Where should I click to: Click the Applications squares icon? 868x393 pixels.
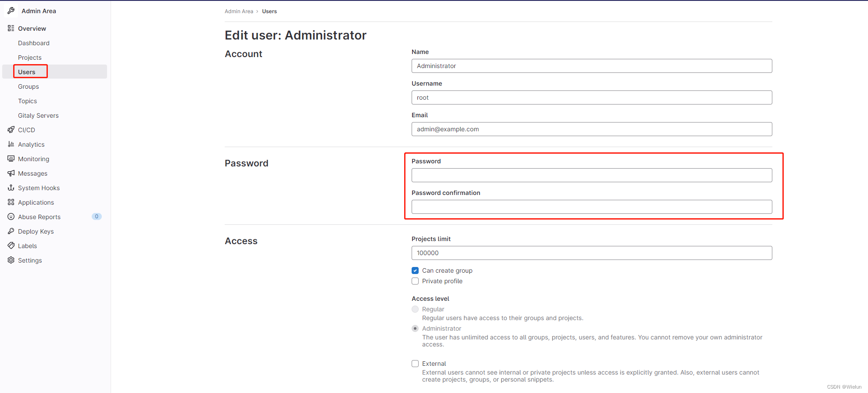11,202
